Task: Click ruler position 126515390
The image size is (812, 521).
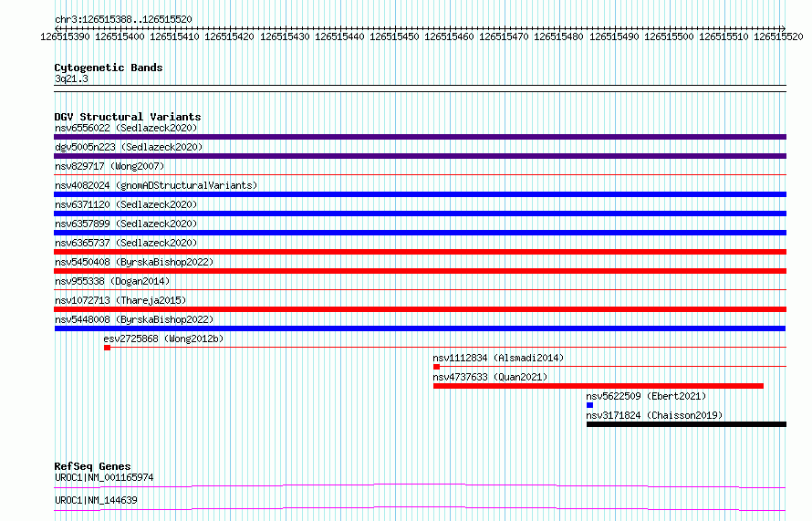Action: click(66, 36)
